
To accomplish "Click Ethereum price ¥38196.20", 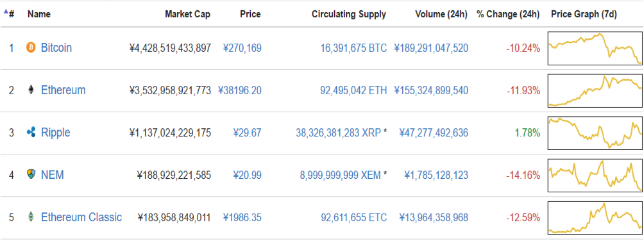I will [x=239, y=90].
